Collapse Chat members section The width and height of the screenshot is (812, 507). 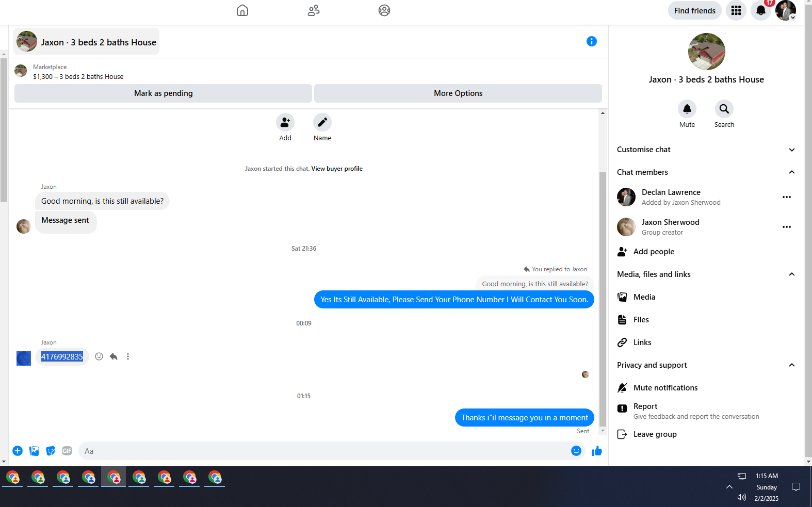click(706, 172)
